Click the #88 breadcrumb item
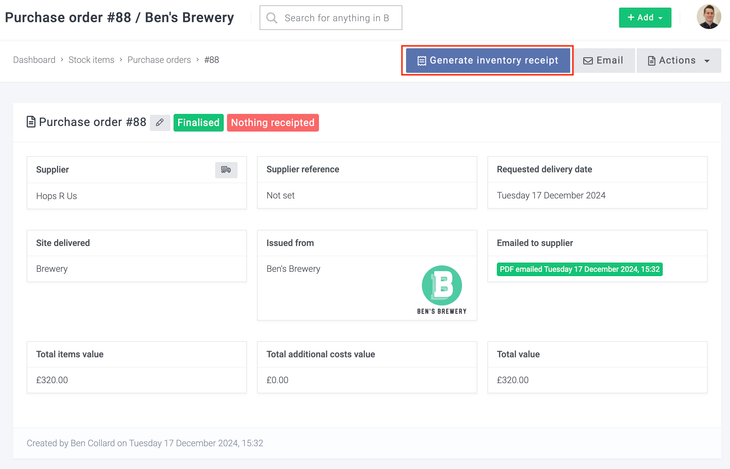Viewport: 730px width, 469px height. click(x=211, y=60)
